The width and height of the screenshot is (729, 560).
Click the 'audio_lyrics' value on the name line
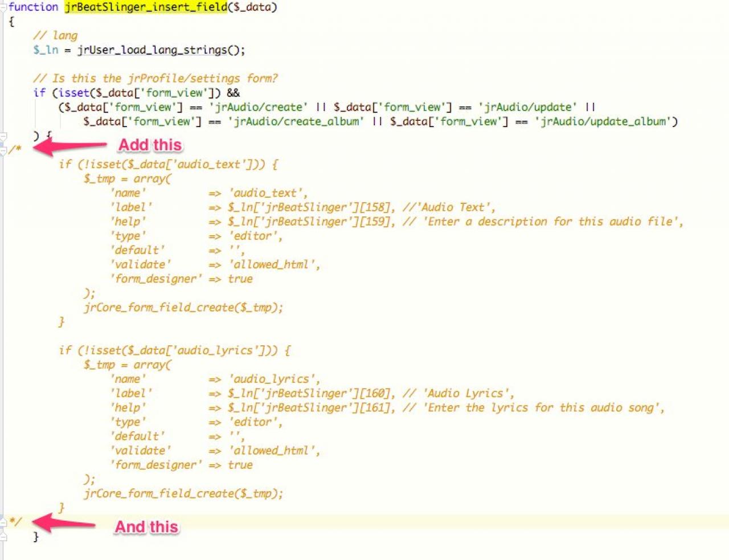click(272, 379)
